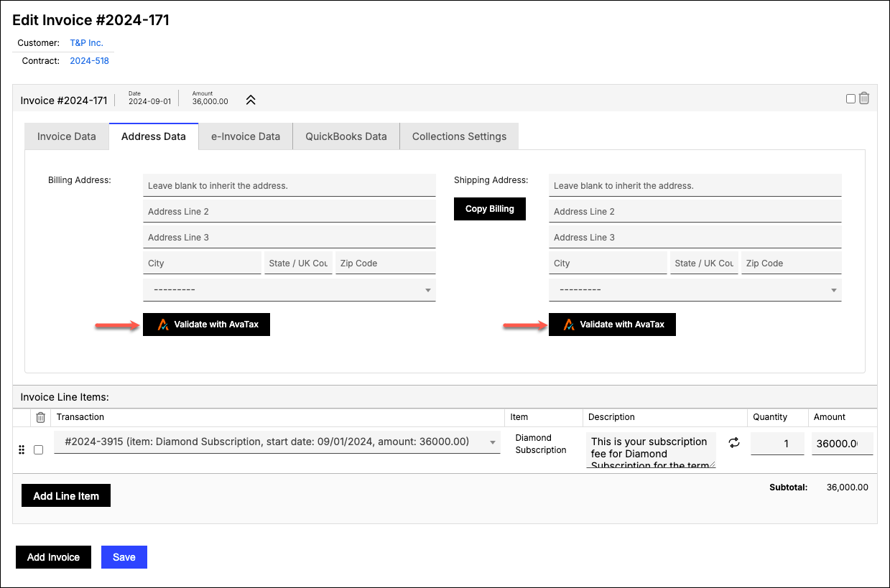Click Add Line Item button
890x588 pixels.
point(66,496)
